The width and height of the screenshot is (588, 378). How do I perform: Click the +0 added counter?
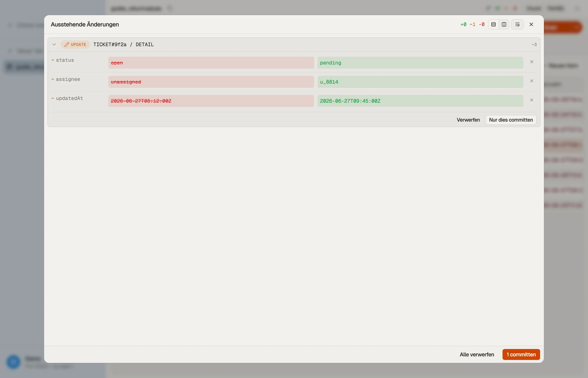coord(463,24)
